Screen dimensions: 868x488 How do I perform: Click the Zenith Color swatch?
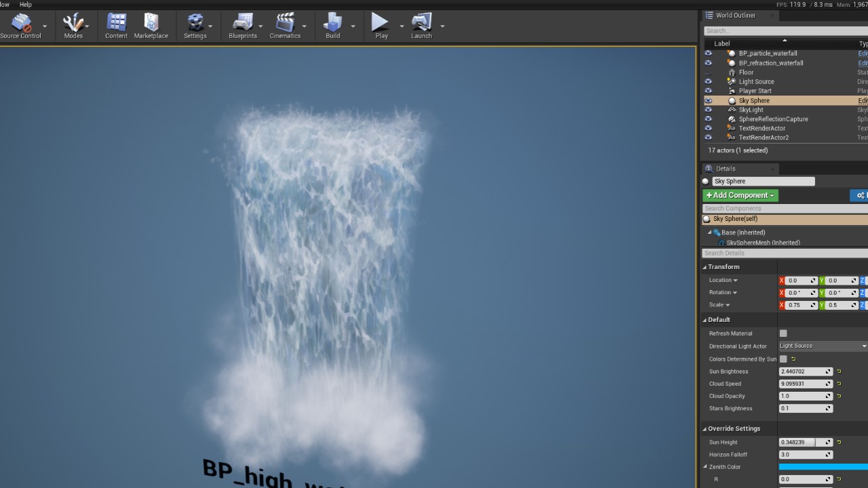[823, 467]
